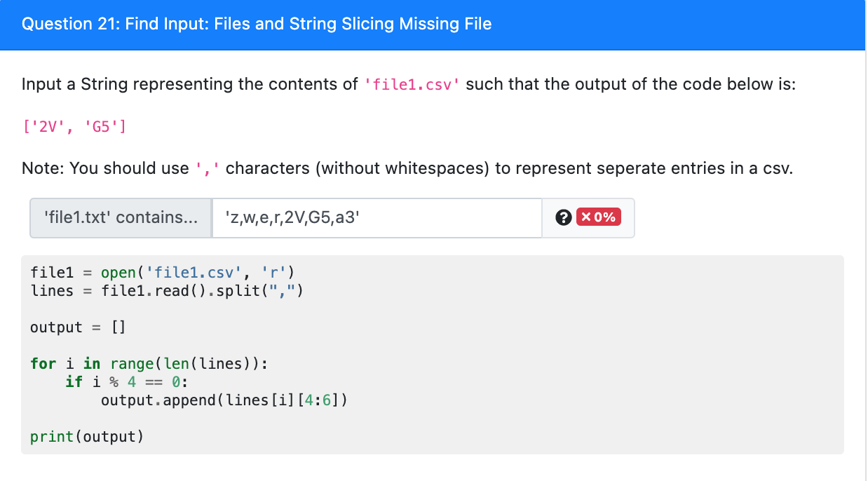This screenshot has height=481, width=868.
Task: Click the red X icon in the 0% badge
Action: point(585,217)
